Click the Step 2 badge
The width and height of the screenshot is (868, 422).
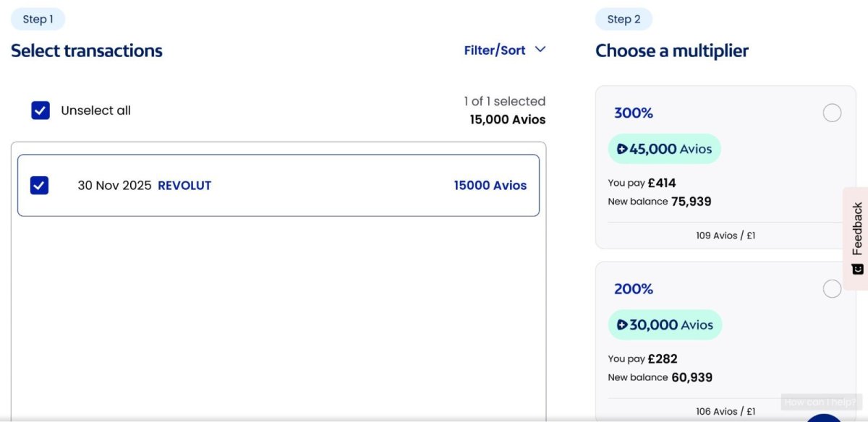click(x=624, y=20)
